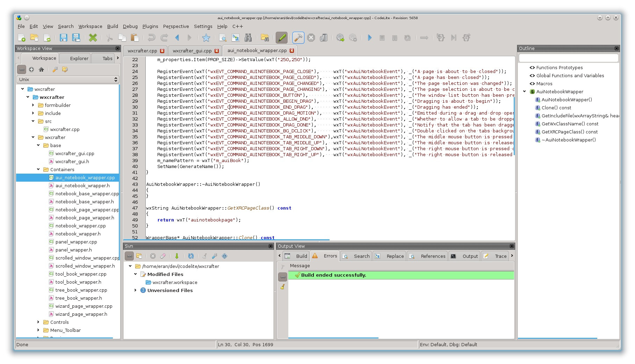Select wxcrafter.workspace in Svn tree
The image size is (635, 364).
pos(175,282)
